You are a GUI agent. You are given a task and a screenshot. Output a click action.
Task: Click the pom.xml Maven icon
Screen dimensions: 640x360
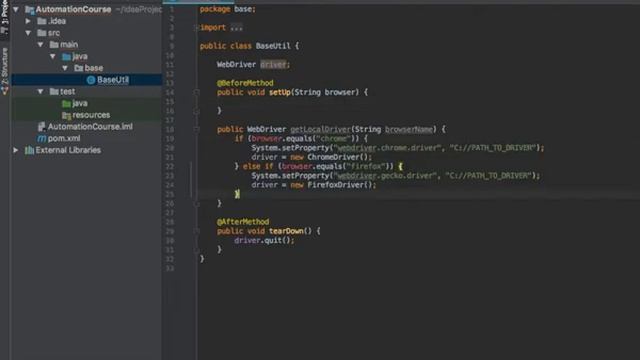pyautogui.click(x=42, y=138)
